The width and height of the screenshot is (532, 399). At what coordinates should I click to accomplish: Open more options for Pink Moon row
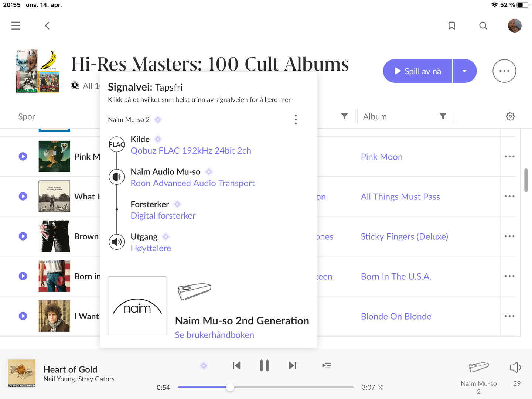tap(509, 156)
